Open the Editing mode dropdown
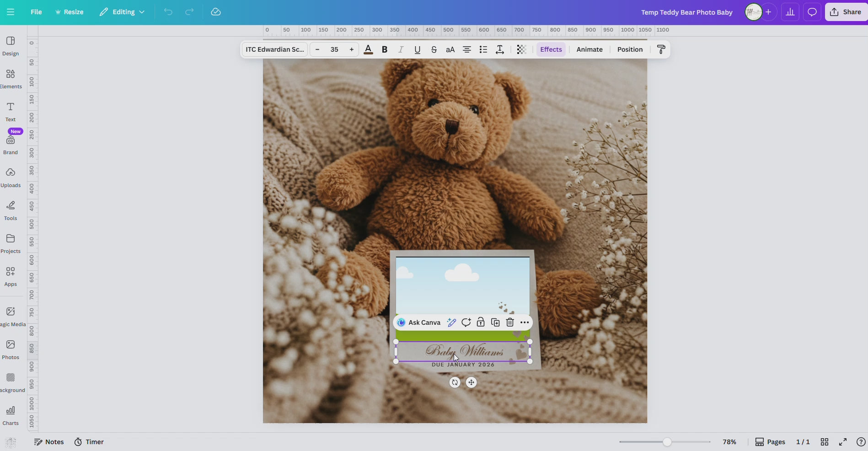Image resolution: width=868 pixels, height=451 pixels. coord(121,12)
